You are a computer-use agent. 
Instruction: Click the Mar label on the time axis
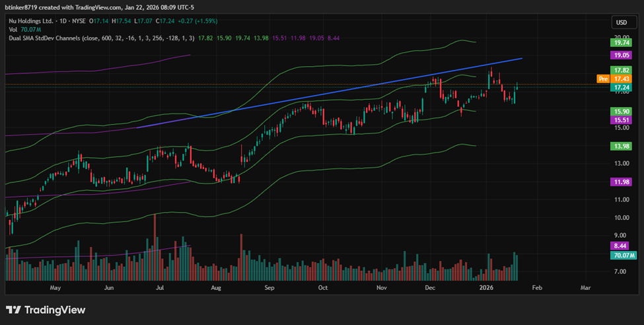tap(585, 288)
